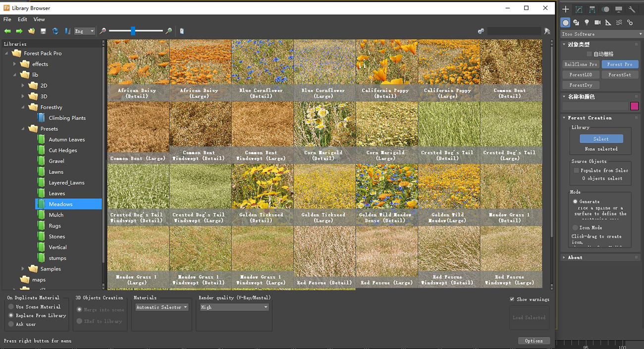The height and width of the screenshot is (349, 644).
Task: Select the Gravel preset library
Action: pos(56,161)
